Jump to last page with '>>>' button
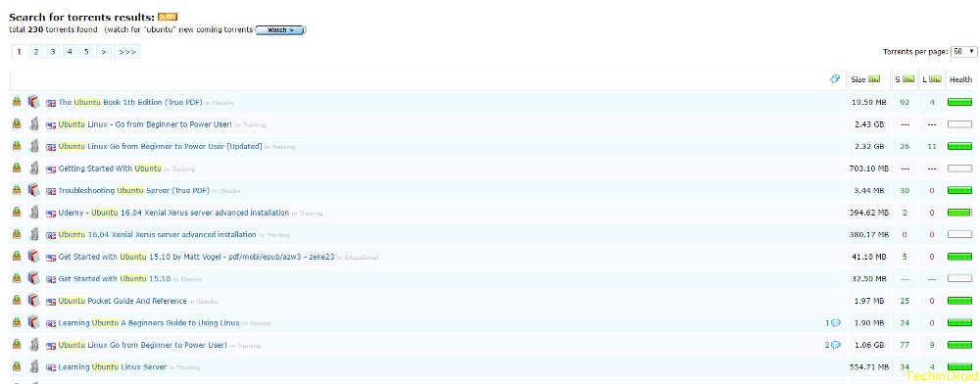The image size is (980, 384). (x=127, y=52)
